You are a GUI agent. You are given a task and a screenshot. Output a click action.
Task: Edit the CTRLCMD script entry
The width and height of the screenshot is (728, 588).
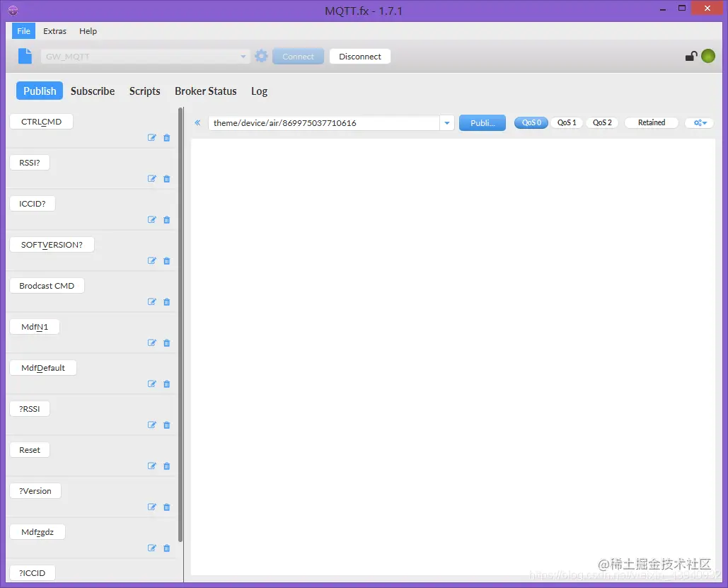pos(152,137)
